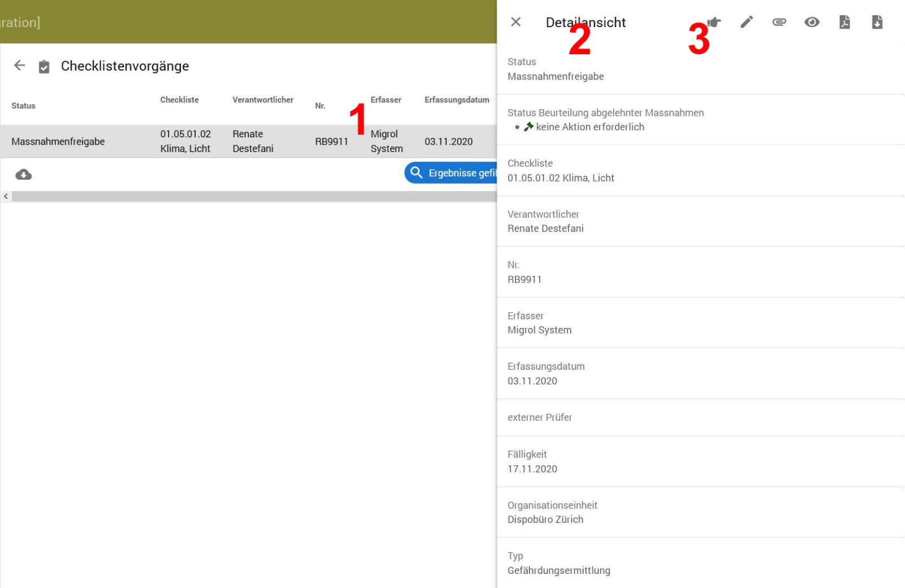Click the pencil edit icon

747,22
